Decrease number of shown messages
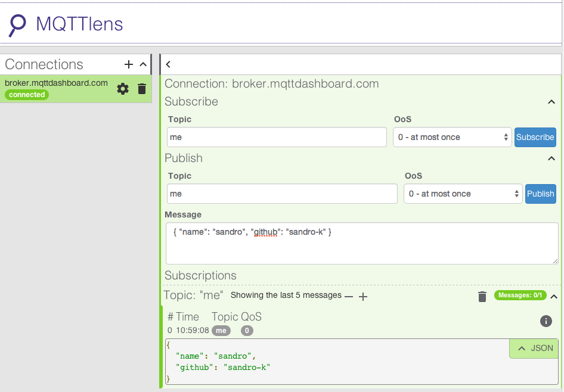 point(349,296)
